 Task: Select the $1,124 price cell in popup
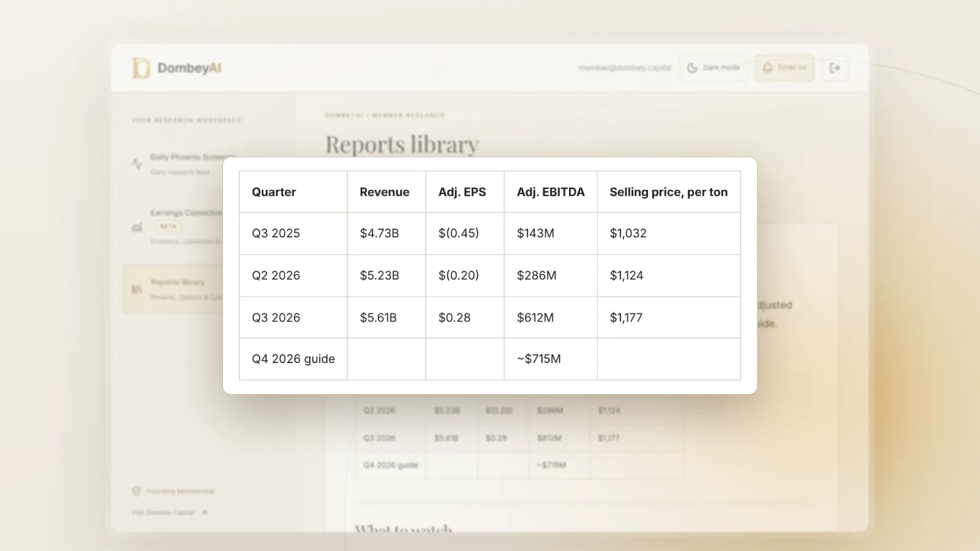669,275
